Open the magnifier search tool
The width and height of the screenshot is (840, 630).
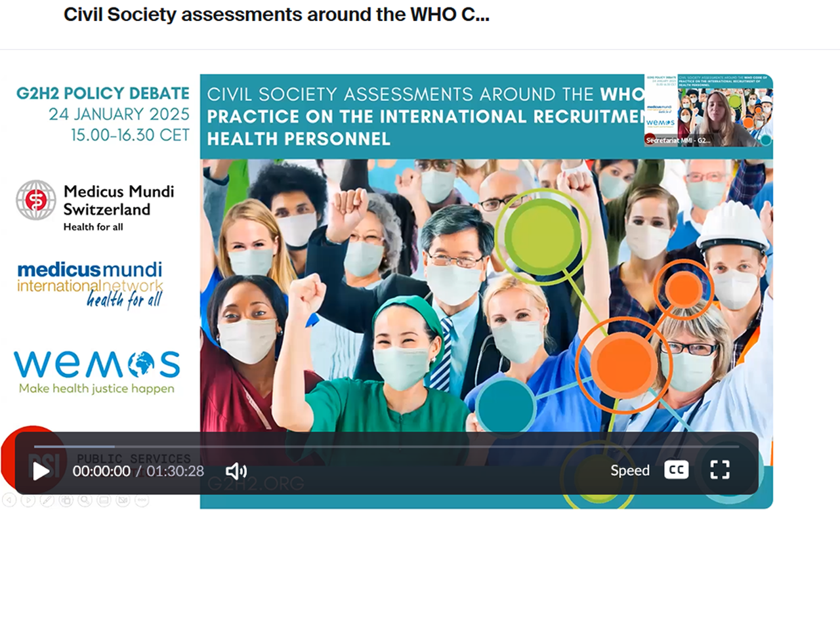[x=85, y=500]
